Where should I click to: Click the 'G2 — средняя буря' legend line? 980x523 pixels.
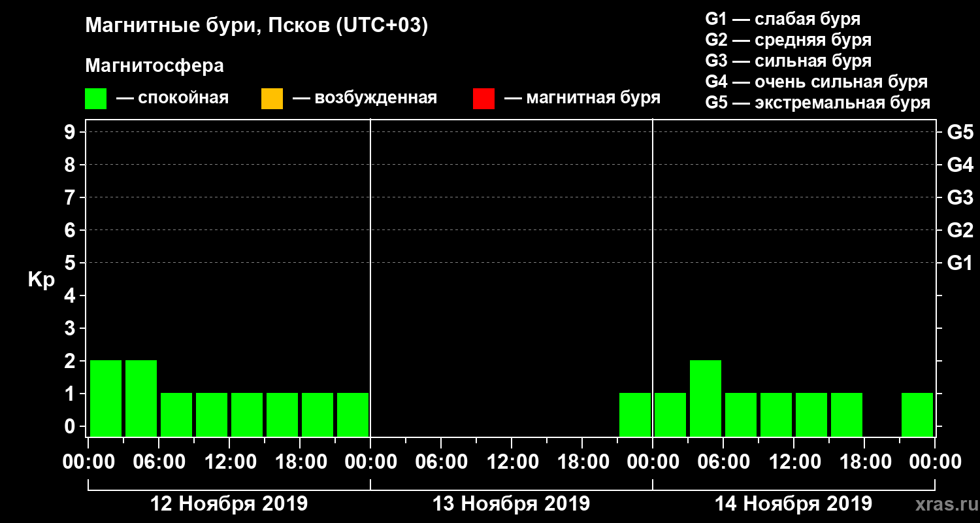point(788,40)
